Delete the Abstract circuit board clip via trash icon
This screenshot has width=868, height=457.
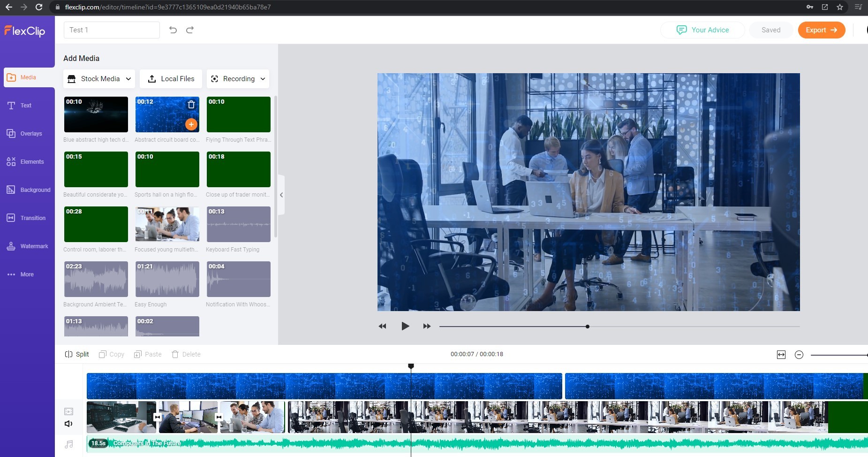[x=191, y=105]
